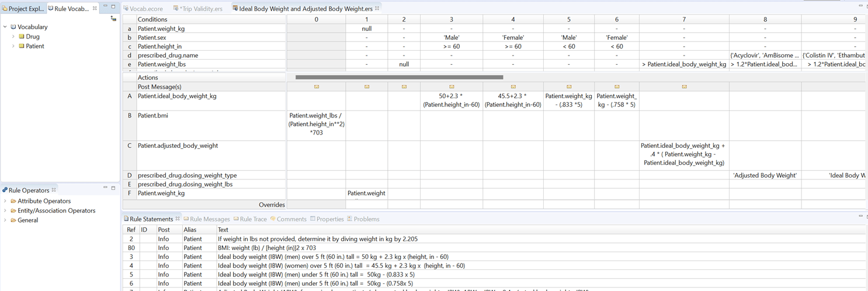Click the post message envelope icon in column 3
Image resolution: width=868 pixels, height=291 pixels.
452,86
